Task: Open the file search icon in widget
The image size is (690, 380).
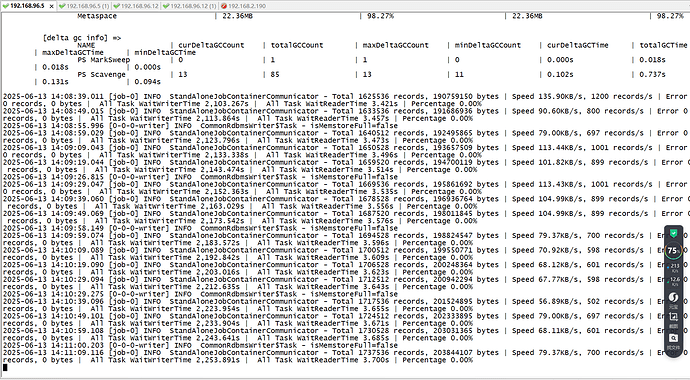Action: click(x=673, y=340)
